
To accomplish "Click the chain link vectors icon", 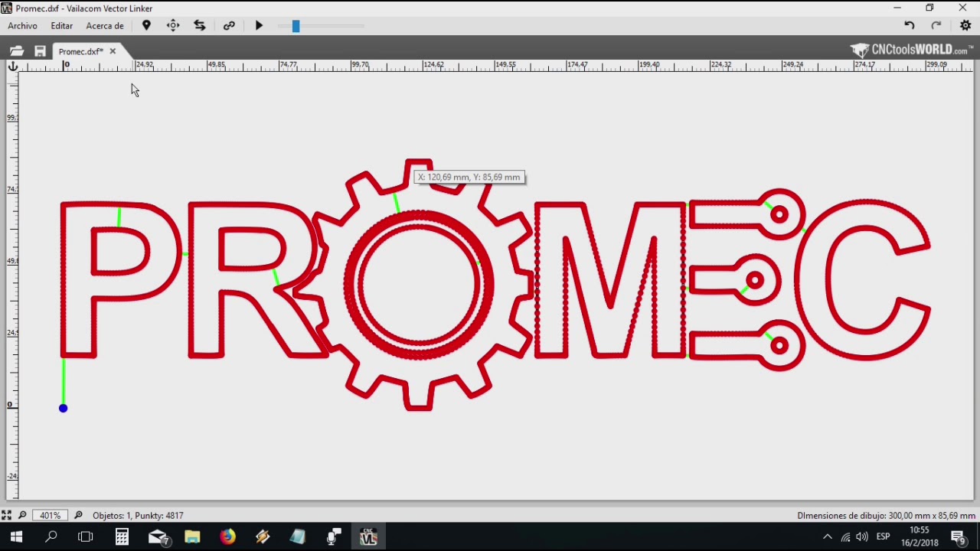I will pos(229,25).
